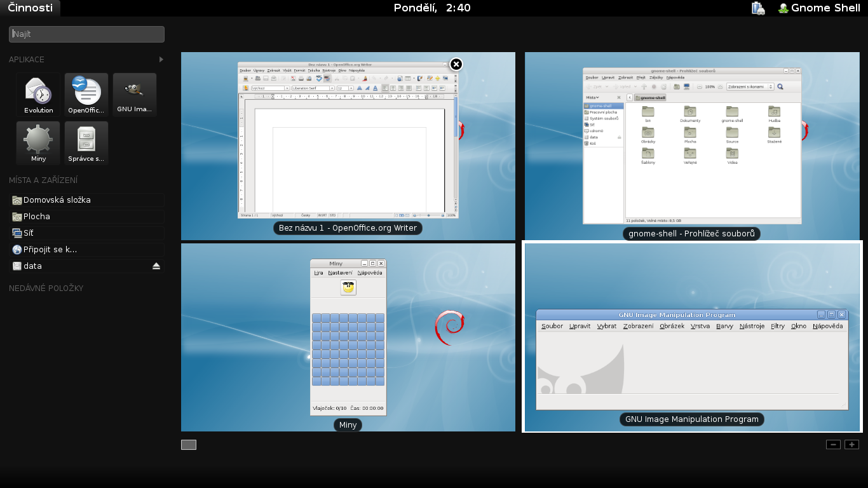The width and height of the screenshot is (868, 488).
Task: Click the search magnifier in file browser toolbar
Action: pyautogui.click(x=780, y=86)
